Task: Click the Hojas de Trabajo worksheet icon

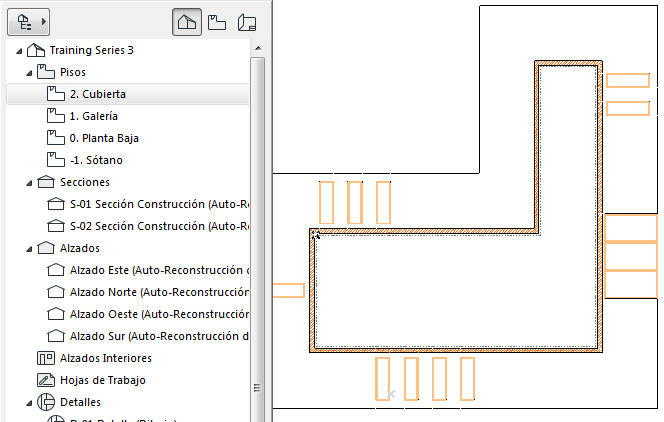Action: click(x=46, y=380)
